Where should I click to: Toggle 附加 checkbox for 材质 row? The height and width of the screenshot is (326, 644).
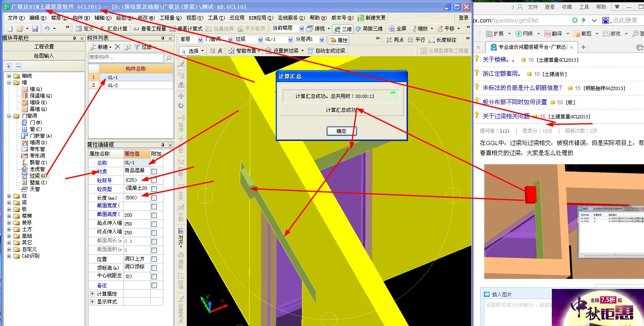[x=154, y=171]
